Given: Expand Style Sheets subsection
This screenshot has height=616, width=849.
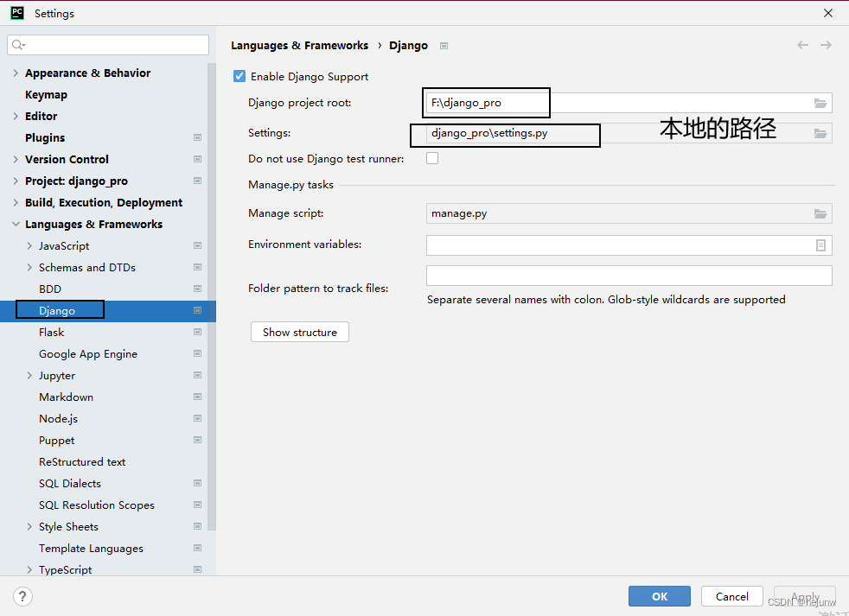Looking at the screenshot, I should pos(29,527).
